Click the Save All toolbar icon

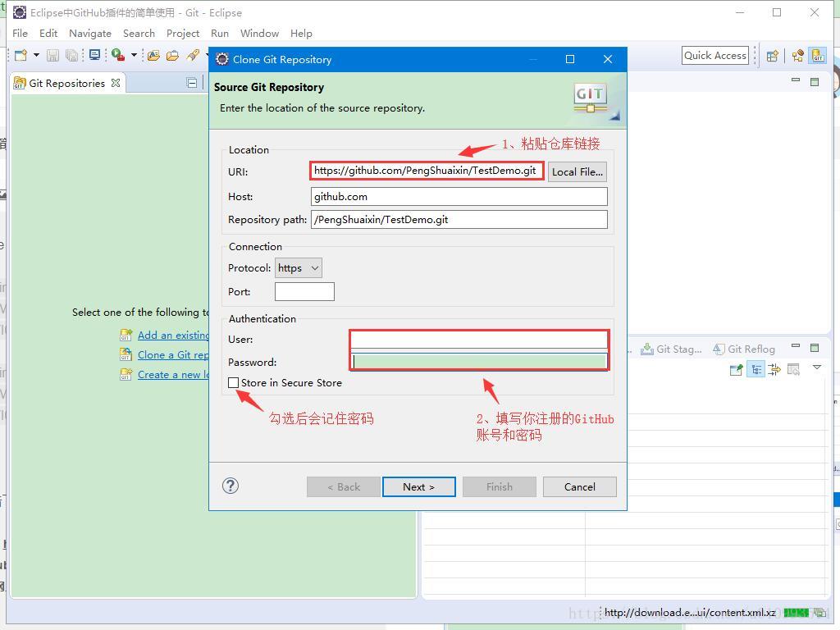[x=71, y=55]
